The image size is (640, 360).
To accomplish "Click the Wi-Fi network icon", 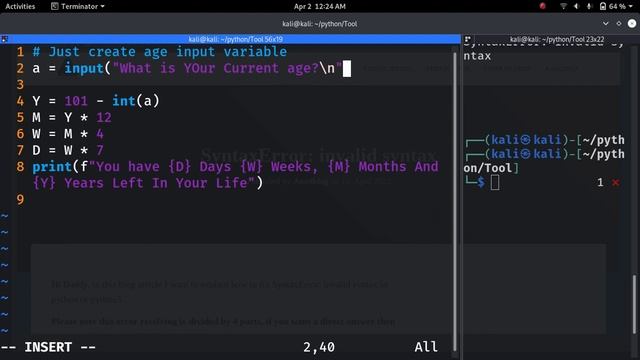I will pos(563,6).
